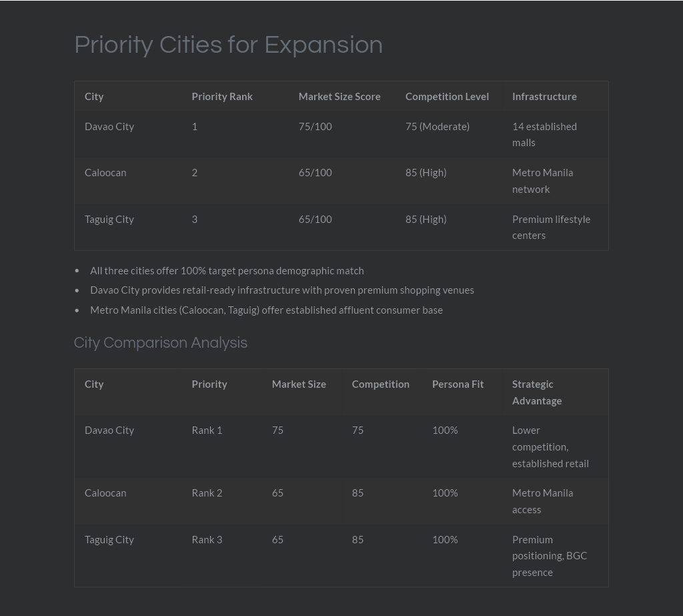Select the "Strategic Advantage" column header
The image size is (683, 616).
pyautogui.click(x=537, y=392)
